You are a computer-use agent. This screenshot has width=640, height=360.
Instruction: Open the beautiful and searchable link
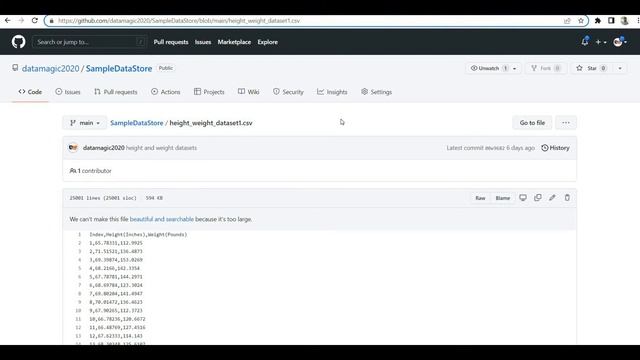click(162, 219)
